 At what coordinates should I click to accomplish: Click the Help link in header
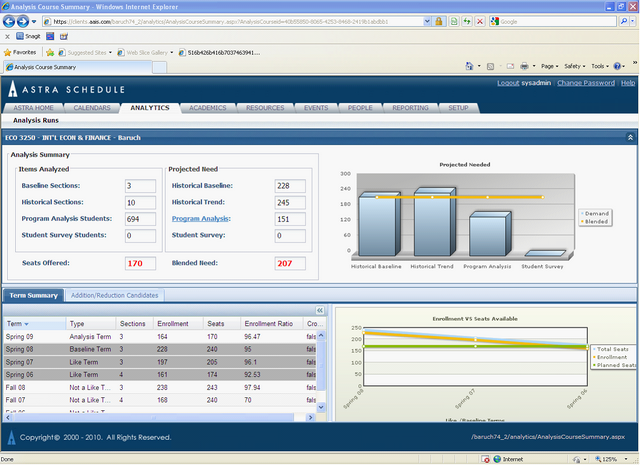point(628,83)
